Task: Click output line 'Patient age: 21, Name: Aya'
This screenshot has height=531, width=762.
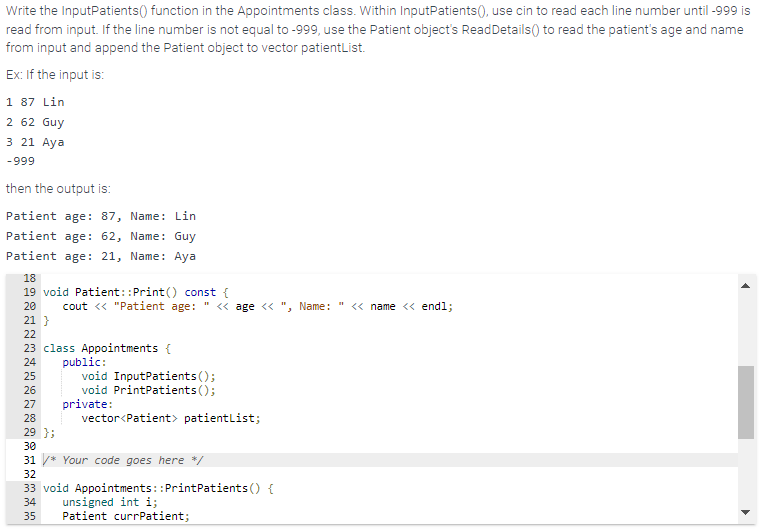Action: pos(101,257)
